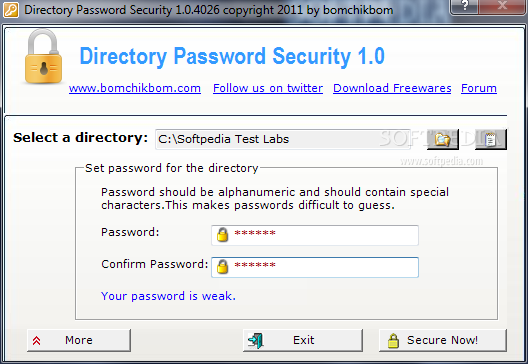Click the help question mark button

465,6
